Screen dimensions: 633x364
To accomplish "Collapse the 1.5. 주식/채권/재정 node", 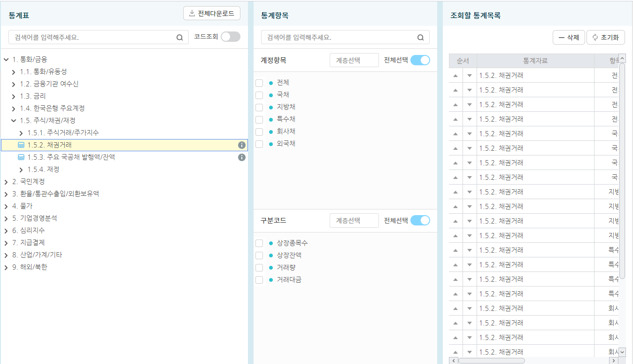I will point(14,121).
